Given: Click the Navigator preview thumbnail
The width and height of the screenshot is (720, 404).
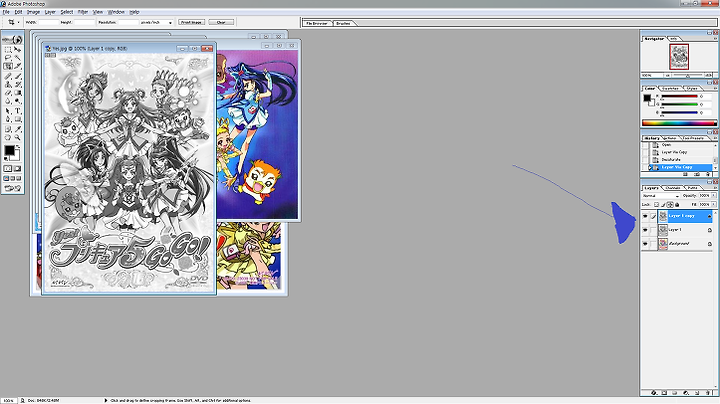Looking at the screenshot, I should tap(679, 56).
